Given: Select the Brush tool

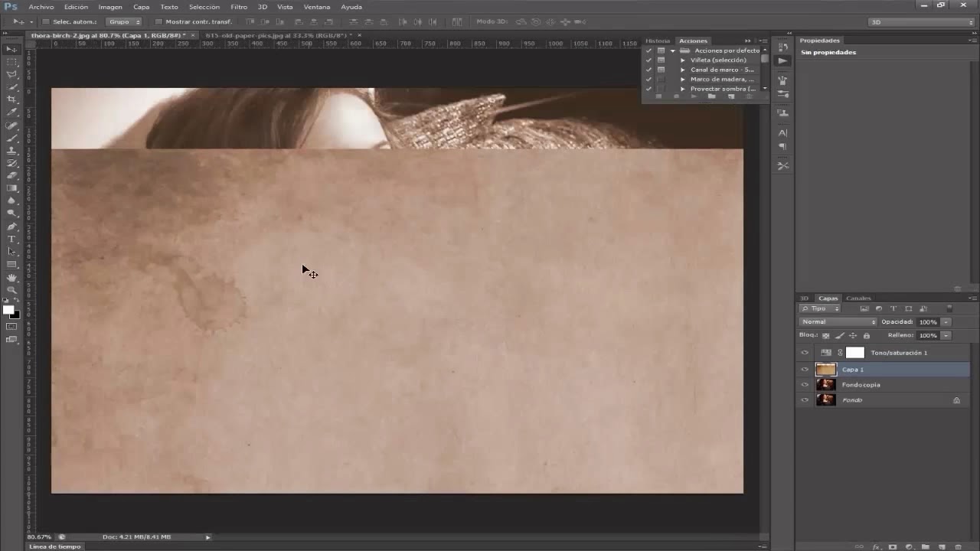Looking at the screenshot, I should point(11,139).
